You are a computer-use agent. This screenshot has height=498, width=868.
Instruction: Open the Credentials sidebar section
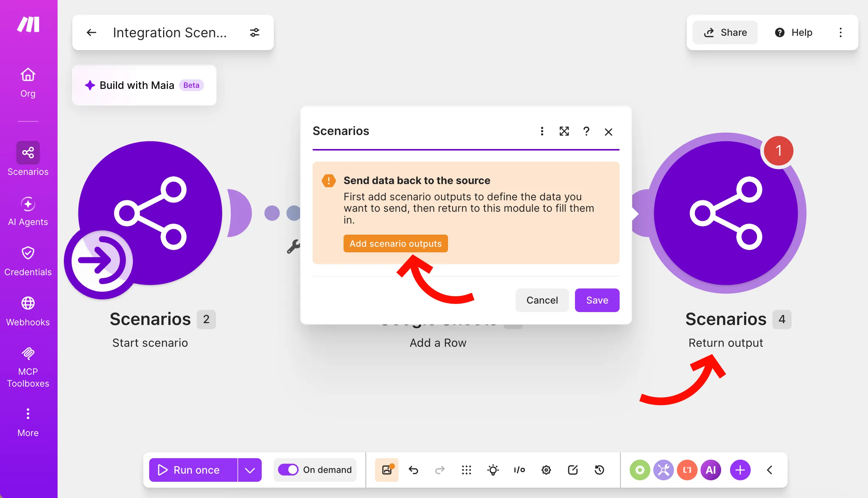point(28,261)
